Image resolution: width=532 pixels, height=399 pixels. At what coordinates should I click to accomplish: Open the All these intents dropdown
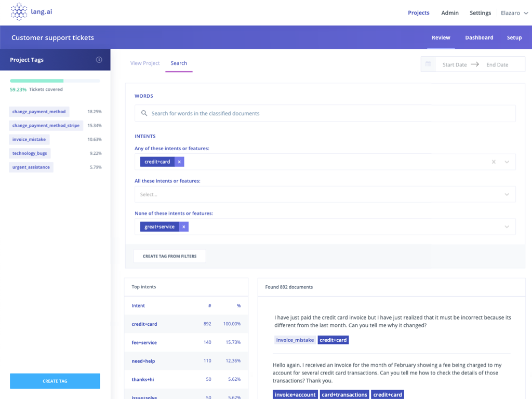[507, 194]
